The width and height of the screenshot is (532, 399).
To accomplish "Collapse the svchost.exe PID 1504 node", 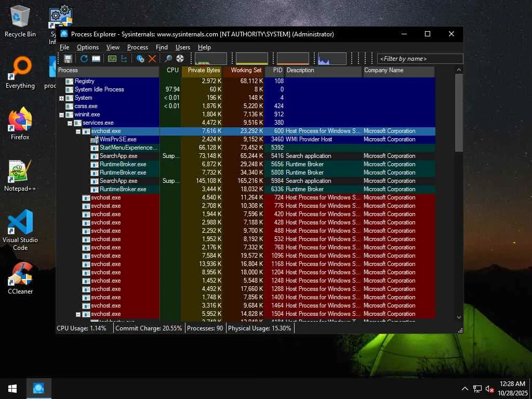I will pyautogui.click(x=78, y=314).
